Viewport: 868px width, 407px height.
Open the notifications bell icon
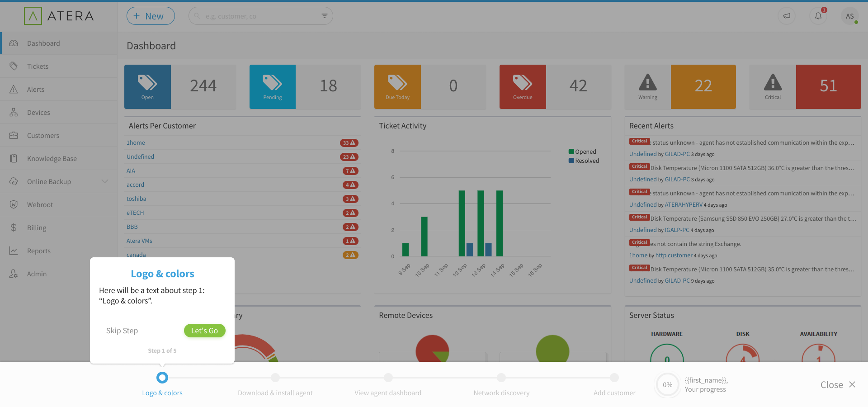pyautogui.click(x=818, y=16)
